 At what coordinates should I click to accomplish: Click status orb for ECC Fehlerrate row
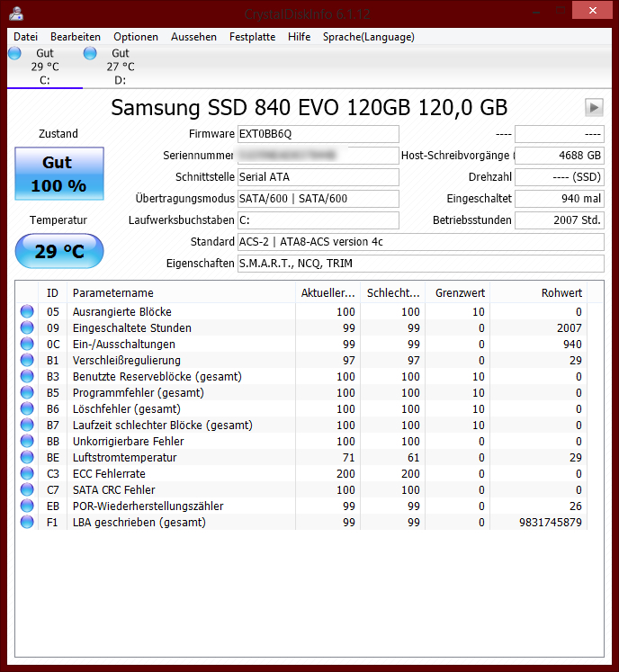[27, 473]
